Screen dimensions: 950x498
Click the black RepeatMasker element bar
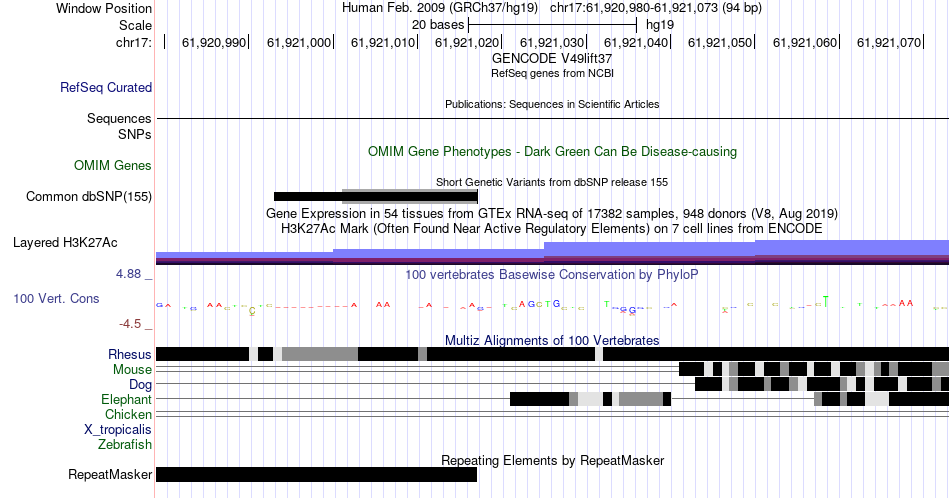316,474
